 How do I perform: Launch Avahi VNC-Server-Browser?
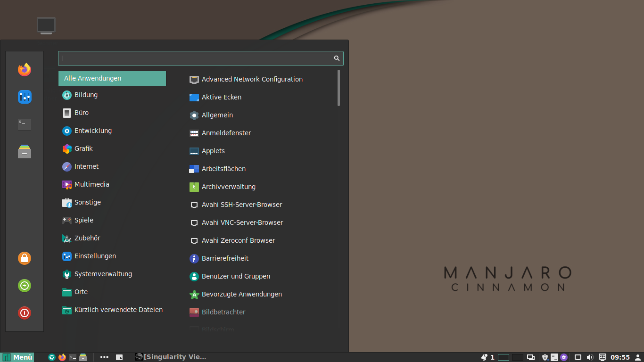(x=260, y=222)
